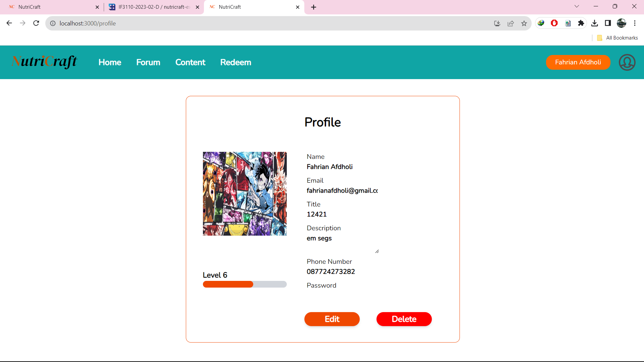Click the install app icon in address bar
Screen dimensions: 644x362
497,23
